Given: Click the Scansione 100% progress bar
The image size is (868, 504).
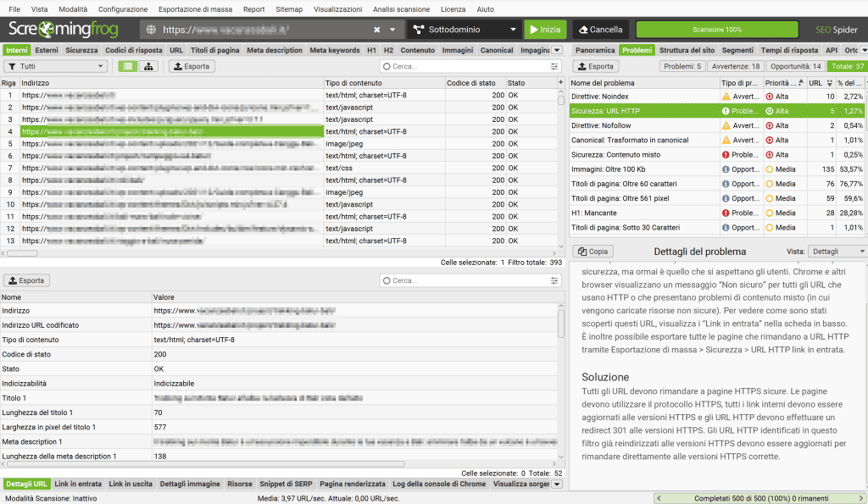Looking at the screenshot, I should [x=717, y=30].
